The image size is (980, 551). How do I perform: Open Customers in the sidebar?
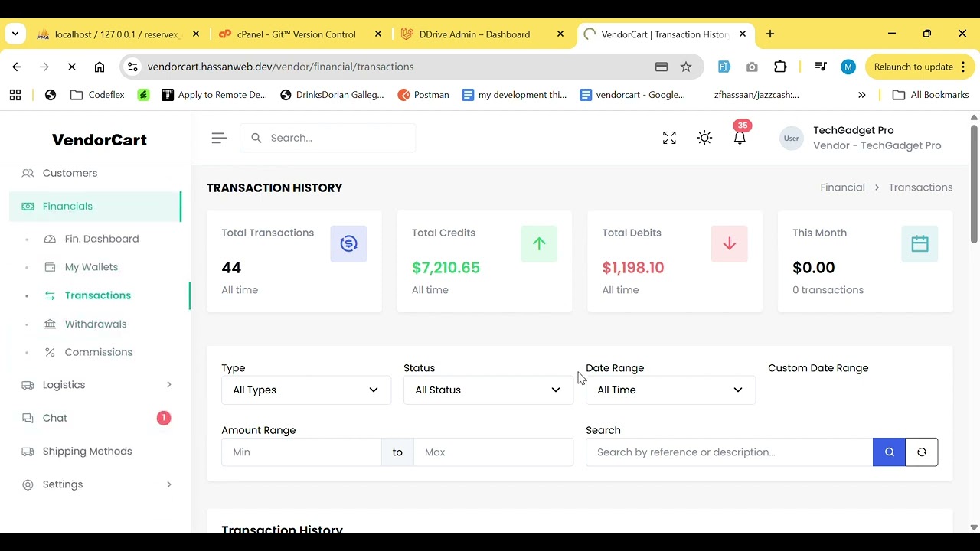[70, 173]
